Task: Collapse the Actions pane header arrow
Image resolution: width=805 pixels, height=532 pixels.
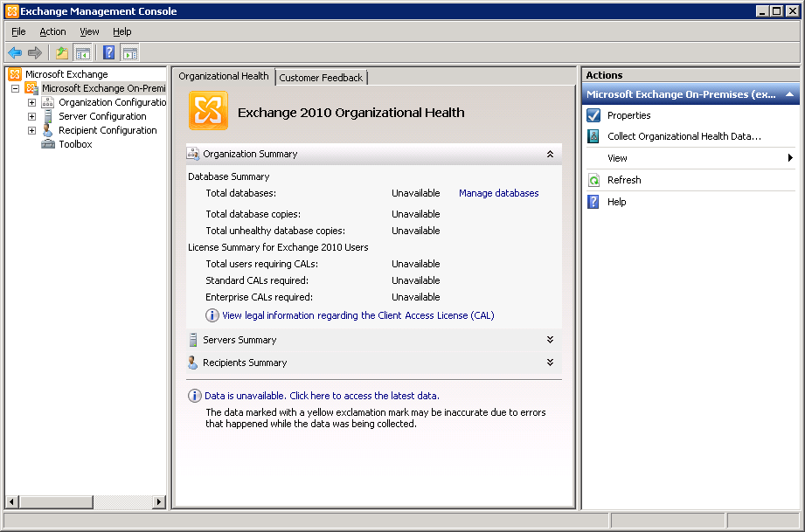Action: click(789, 94)
